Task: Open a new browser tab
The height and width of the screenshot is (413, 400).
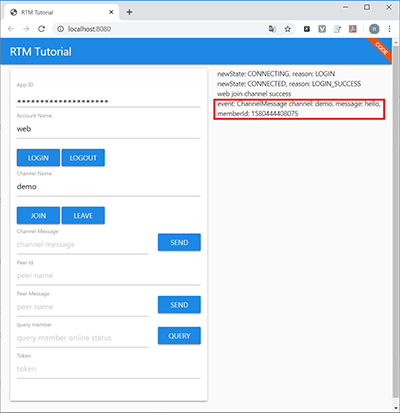Action: (129, 12)
